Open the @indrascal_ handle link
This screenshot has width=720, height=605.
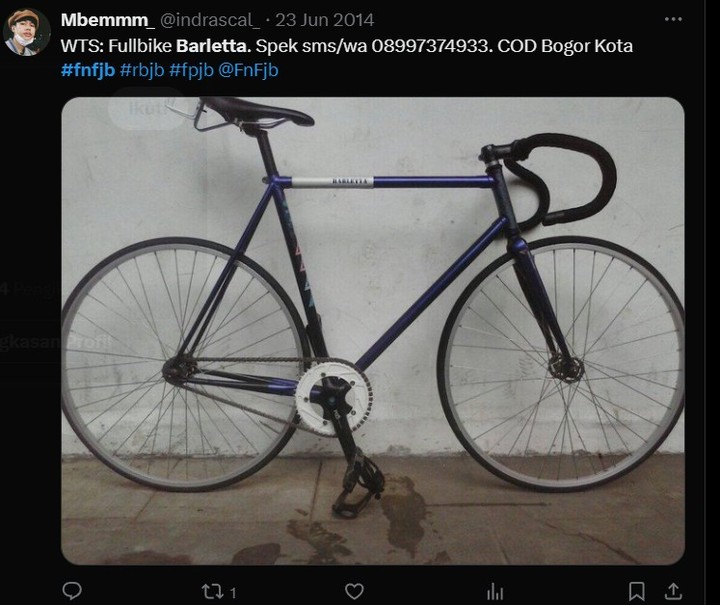coord(210,20)
